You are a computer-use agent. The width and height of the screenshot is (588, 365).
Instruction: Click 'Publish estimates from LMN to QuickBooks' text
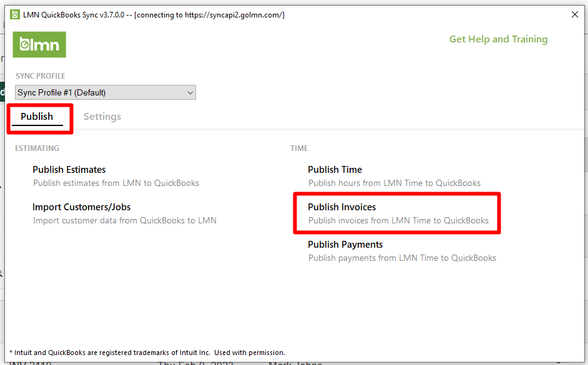tap(116, 183)
